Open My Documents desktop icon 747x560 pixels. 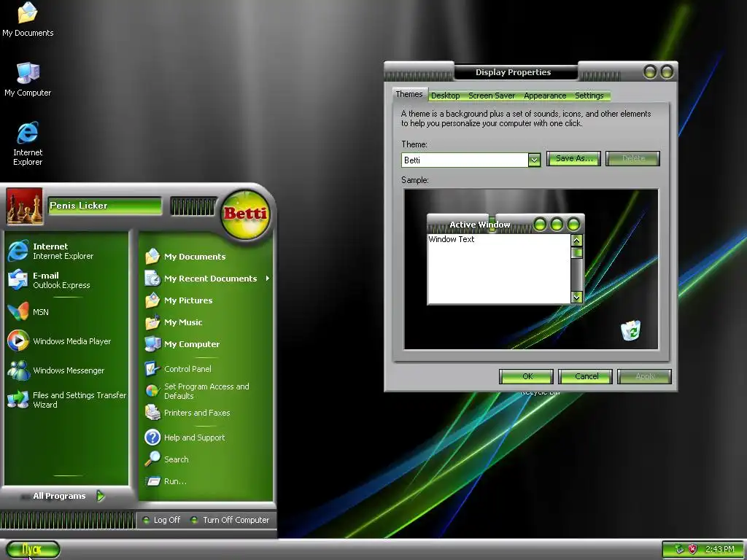(x=28, y=20)
